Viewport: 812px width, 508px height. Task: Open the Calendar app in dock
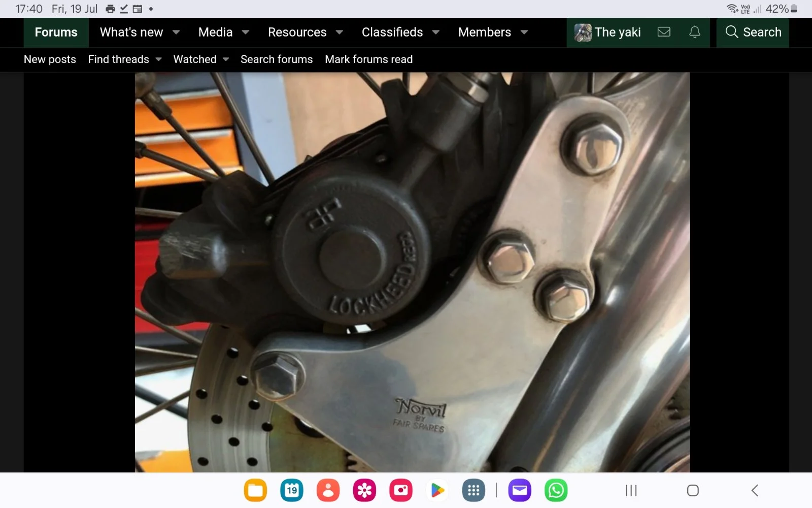tap(291, 490)
